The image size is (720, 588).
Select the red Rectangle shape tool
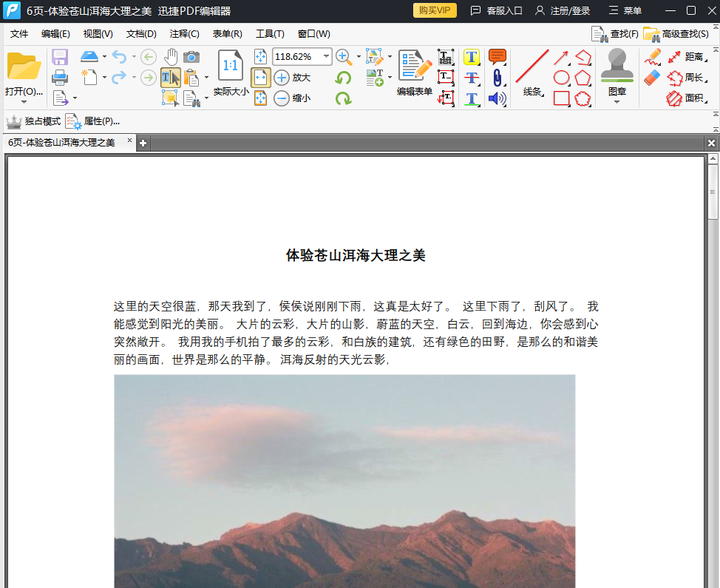(x=561, y=98)
